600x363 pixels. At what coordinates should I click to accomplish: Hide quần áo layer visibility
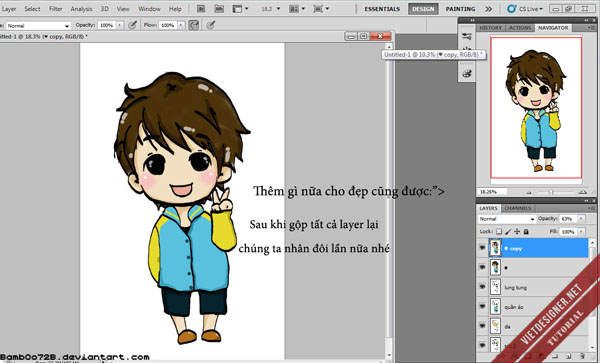click(482, 306)
